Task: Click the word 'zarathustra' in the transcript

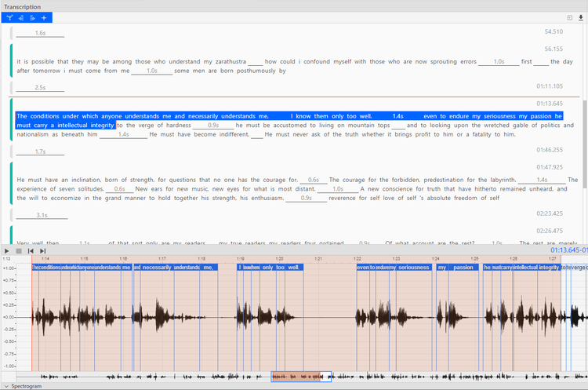Action: (x=230, y=61)
